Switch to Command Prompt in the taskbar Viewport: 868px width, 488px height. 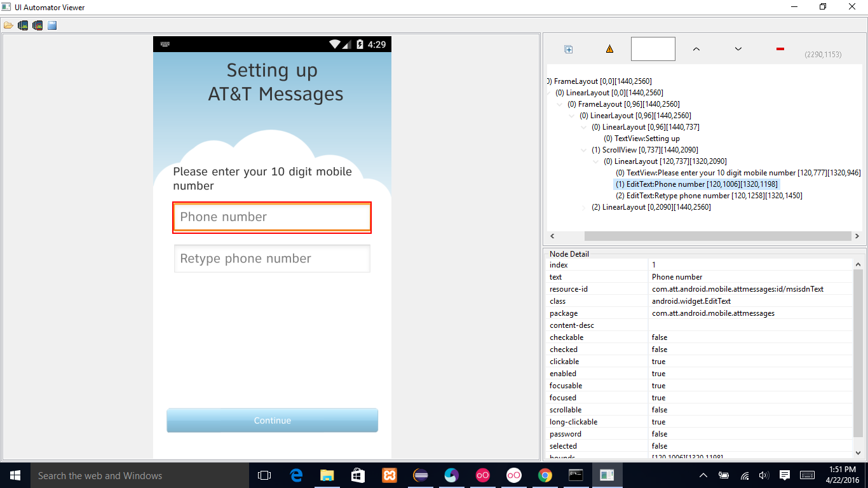pos(576,475)
